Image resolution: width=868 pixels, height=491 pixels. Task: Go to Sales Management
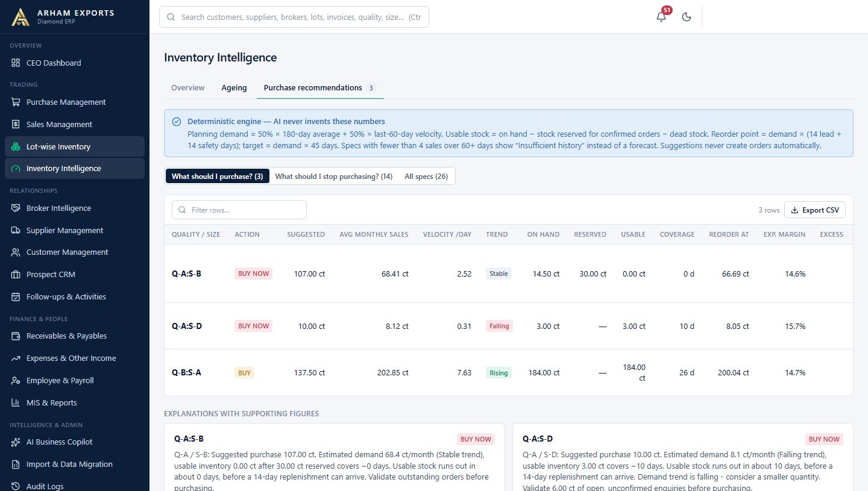coord(75,124)
